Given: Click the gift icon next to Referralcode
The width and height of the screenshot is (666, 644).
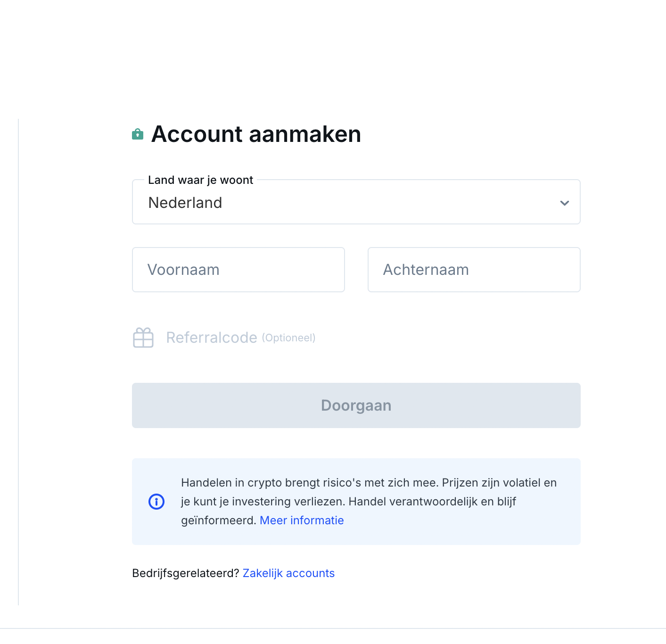Looking at the screenshot, I should [143, 338].
